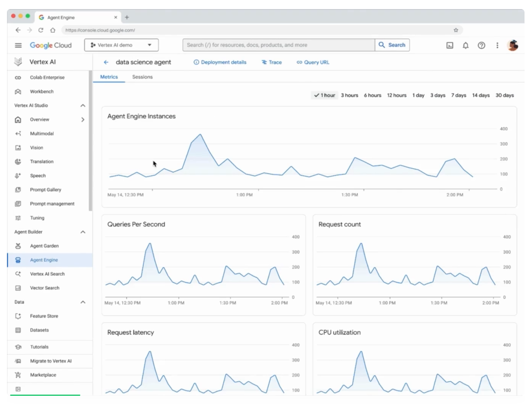Open the help question mark icon
This screenshot has width=532, height=415.
tap(481, 46)
